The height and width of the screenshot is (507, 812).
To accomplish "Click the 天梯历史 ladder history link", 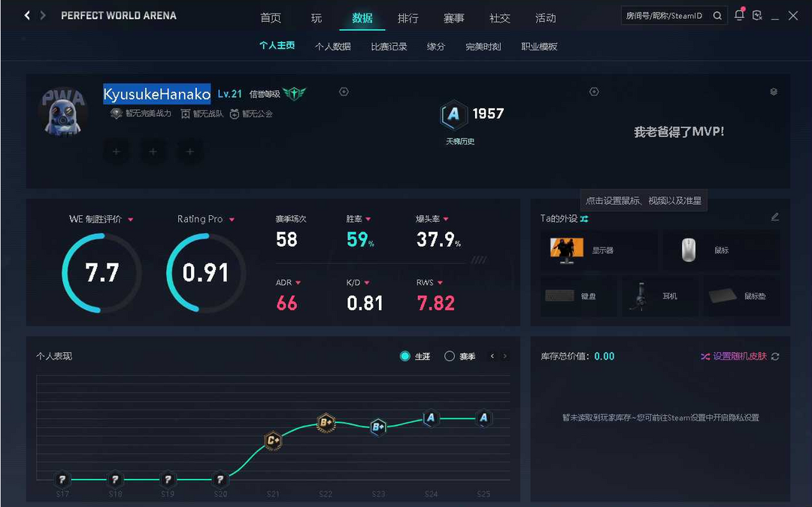I will point(460,141).
